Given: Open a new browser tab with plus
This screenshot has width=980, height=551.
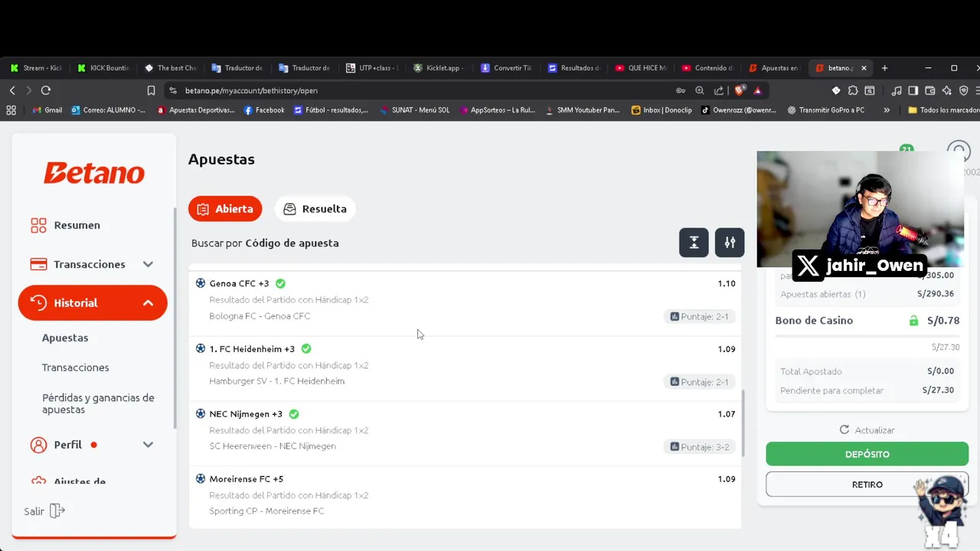Looking at the screenshot, I should [884, 68].
